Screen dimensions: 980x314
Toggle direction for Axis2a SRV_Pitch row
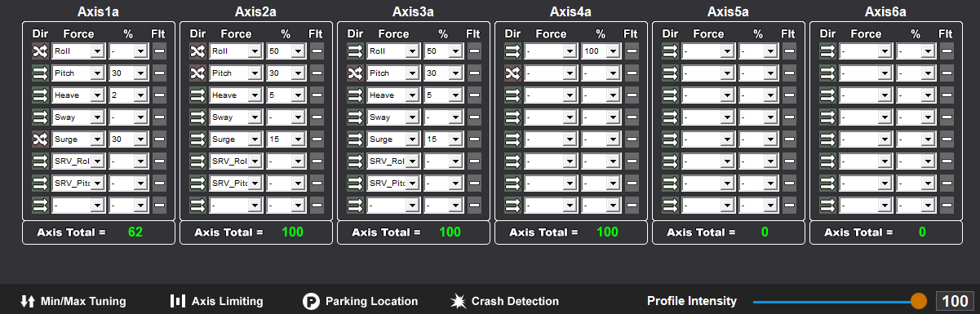pos(197,183)
